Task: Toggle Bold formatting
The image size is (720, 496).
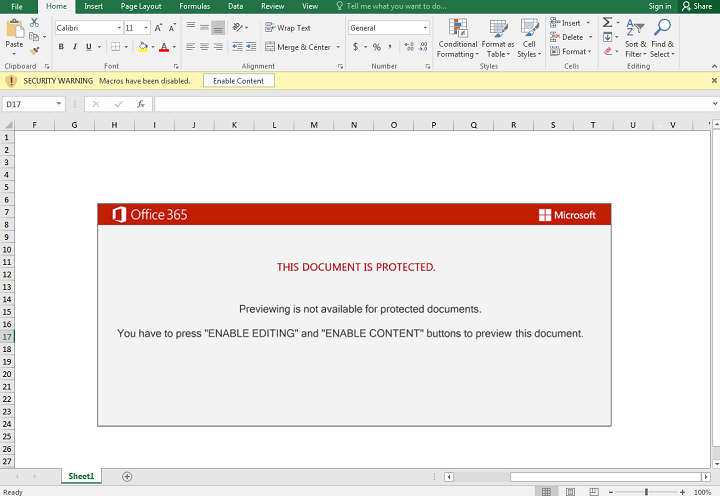Action: click(61, 47)
